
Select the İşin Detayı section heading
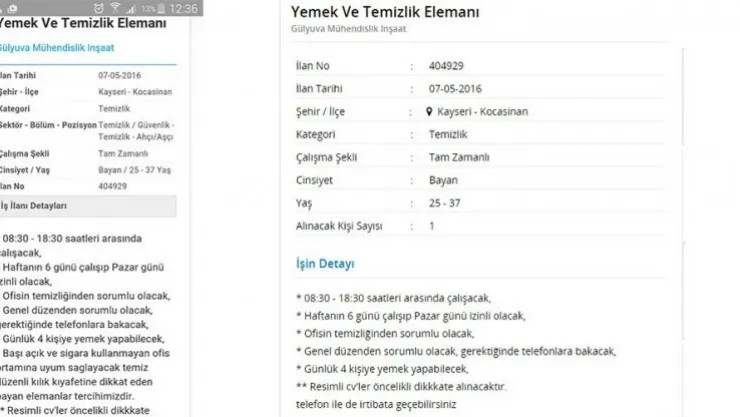point(326,264)
